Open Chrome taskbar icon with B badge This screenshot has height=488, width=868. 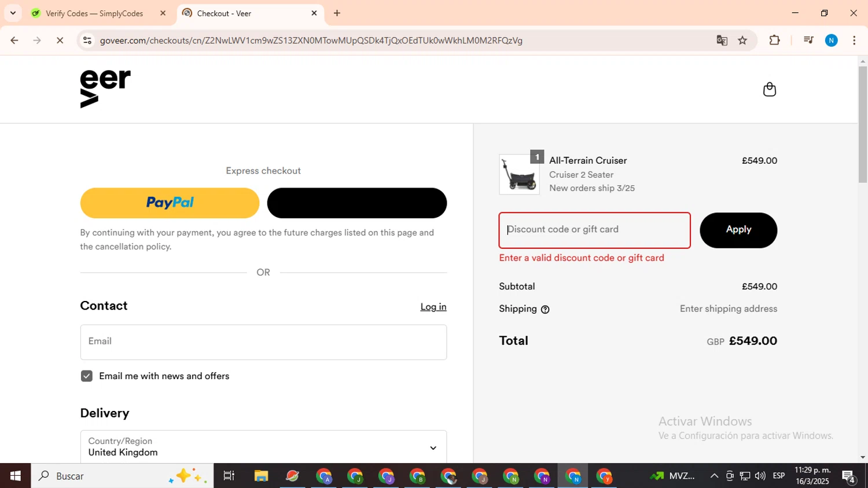(417, 476)
